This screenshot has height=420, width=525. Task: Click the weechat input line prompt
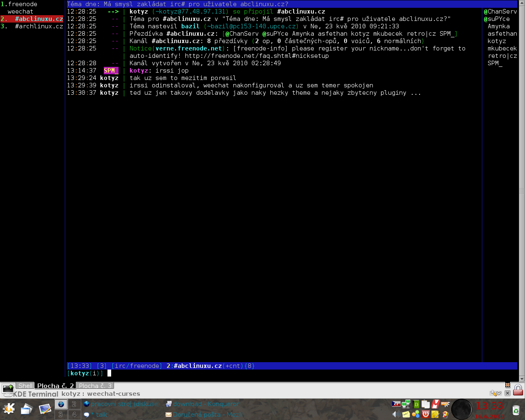point(292,373)
